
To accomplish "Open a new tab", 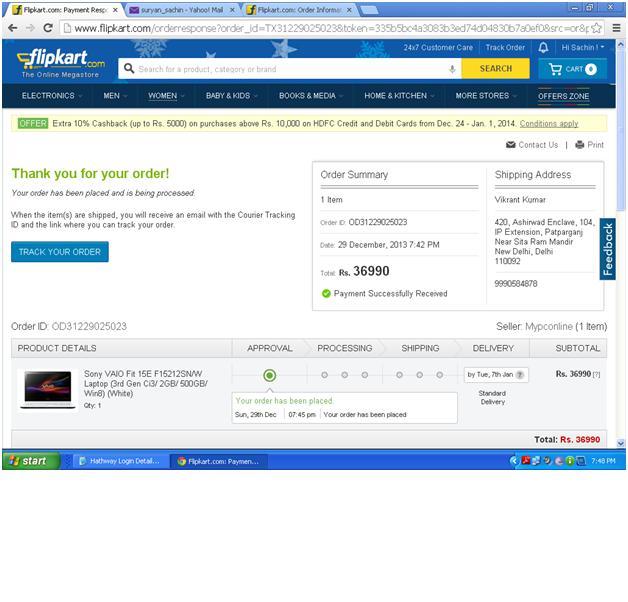I will (369, 10).
